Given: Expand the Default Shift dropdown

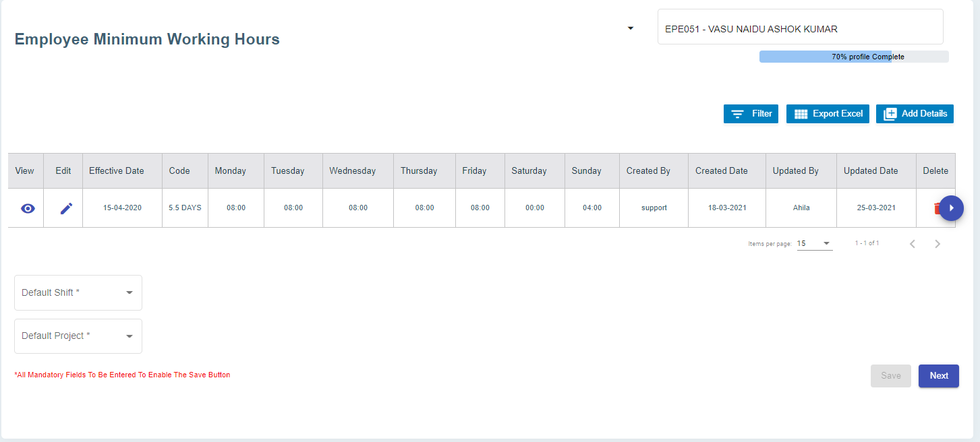Looking at the screenshot, I should point(78,292).
